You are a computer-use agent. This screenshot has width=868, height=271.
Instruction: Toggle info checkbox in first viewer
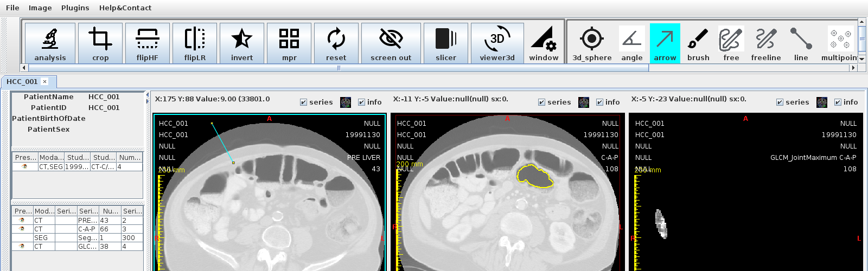[x=362, y=102]
